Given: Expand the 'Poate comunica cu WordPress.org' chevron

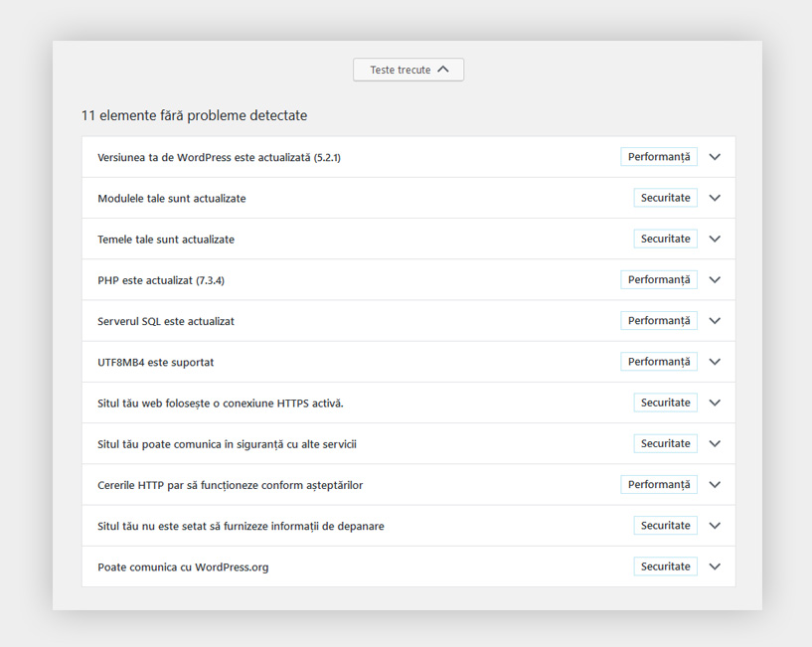Looking at the screenshot, I should coord(715,566).
